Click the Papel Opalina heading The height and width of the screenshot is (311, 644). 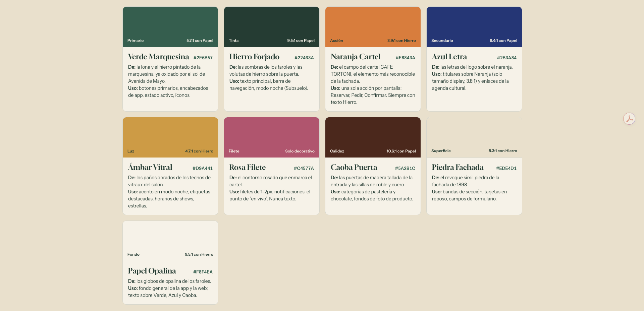tap(152, 271)
